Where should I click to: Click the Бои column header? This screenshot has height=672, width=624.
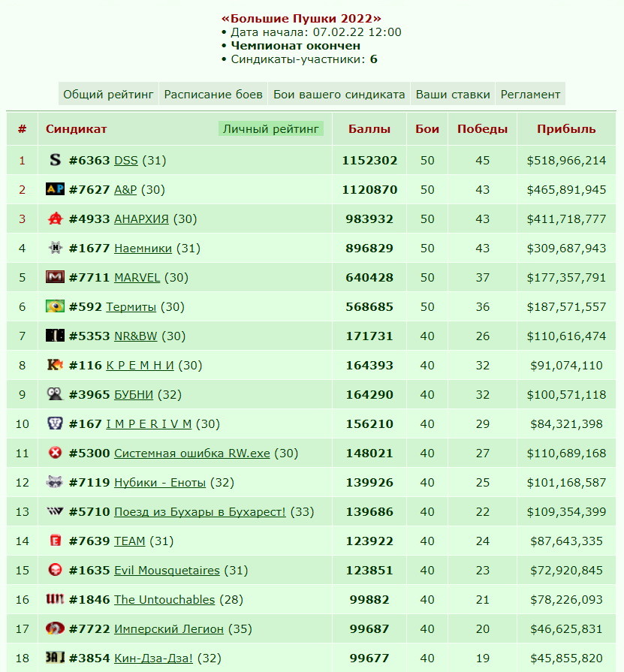point(427,129)
